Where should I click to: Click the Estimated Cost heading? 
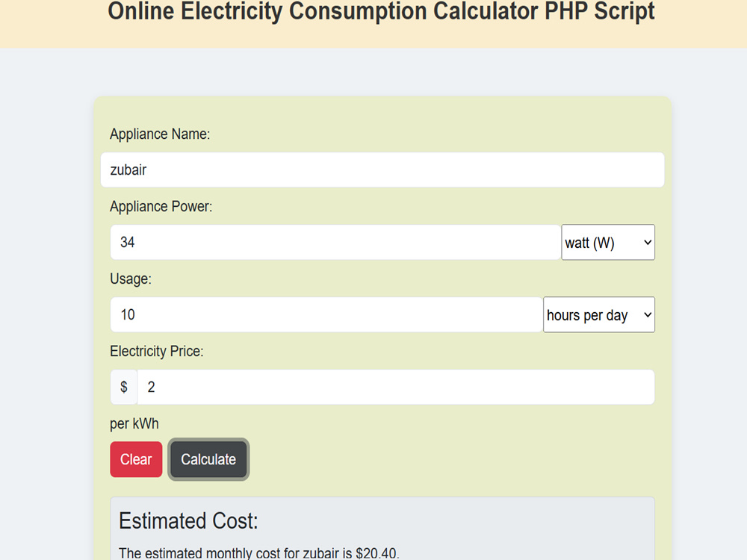tap(188, 521)
